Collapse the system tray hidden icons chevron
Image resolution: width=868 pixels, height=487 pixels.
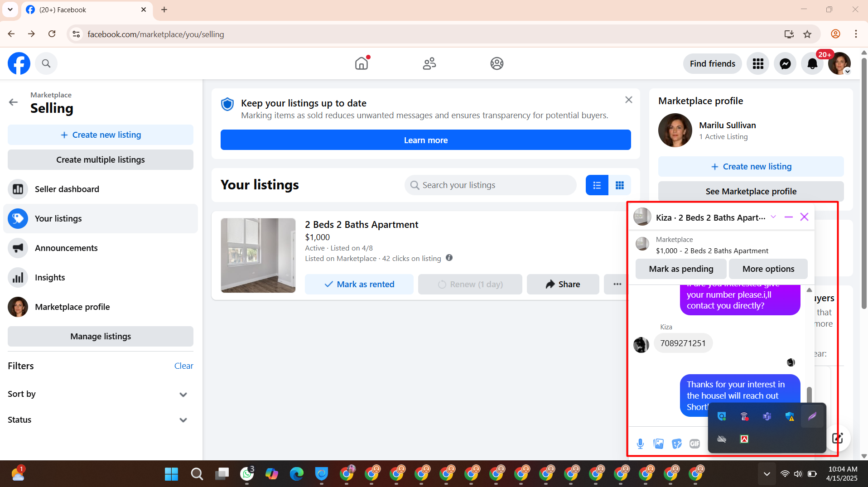(x=767, y=474)
